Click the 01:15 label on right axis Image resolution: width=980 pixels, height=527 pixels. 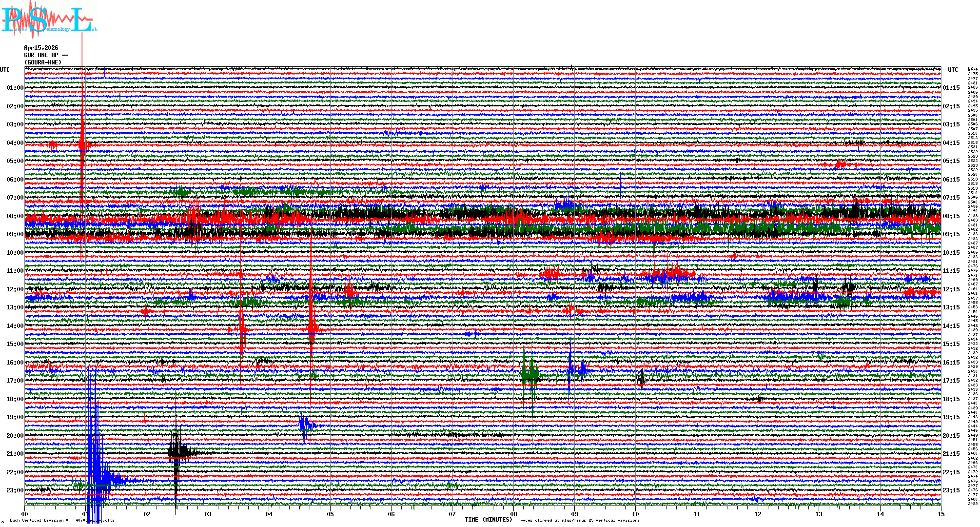click(x=951, y=88)
